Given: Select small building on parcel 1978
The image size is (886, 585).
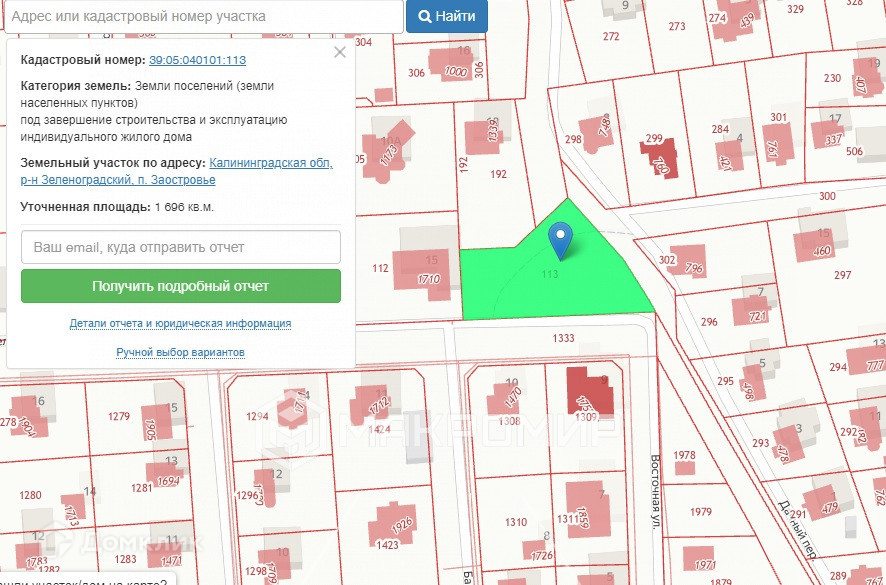Looking at the screenshot, I should click(x=685, y=467).
